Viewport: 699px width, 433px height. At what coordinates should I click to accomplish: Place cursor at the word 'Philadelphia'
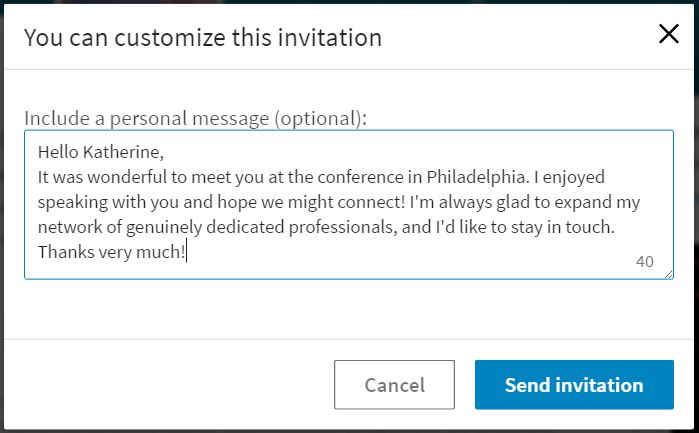coord(472,177)
